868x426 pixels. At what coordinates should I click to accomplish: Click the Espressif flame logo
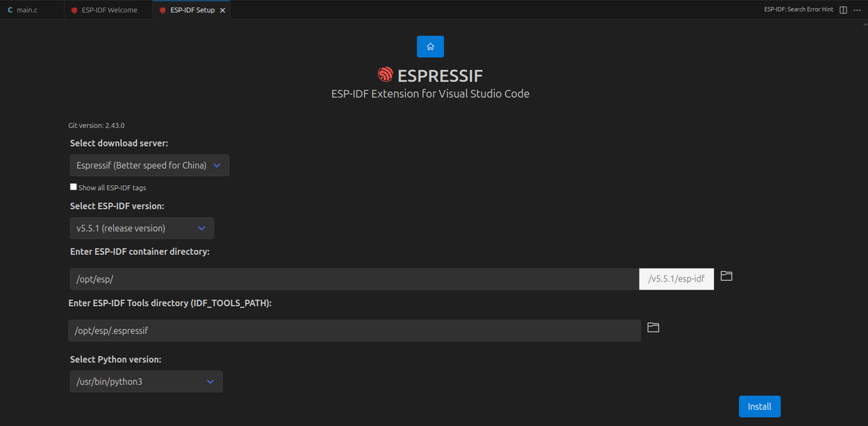point(385,75)
